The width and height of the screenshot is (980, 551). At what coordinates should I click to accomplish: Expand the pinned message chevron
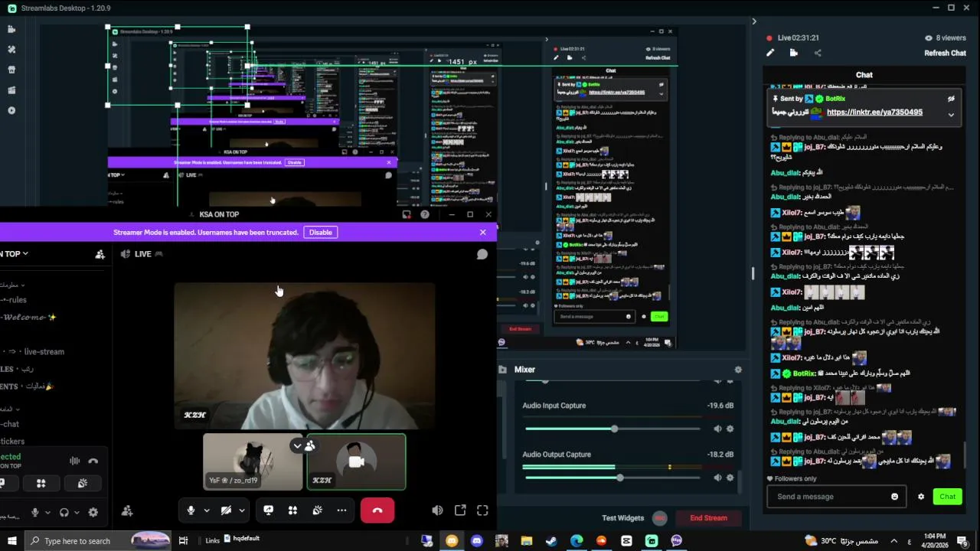pos(951,115)
